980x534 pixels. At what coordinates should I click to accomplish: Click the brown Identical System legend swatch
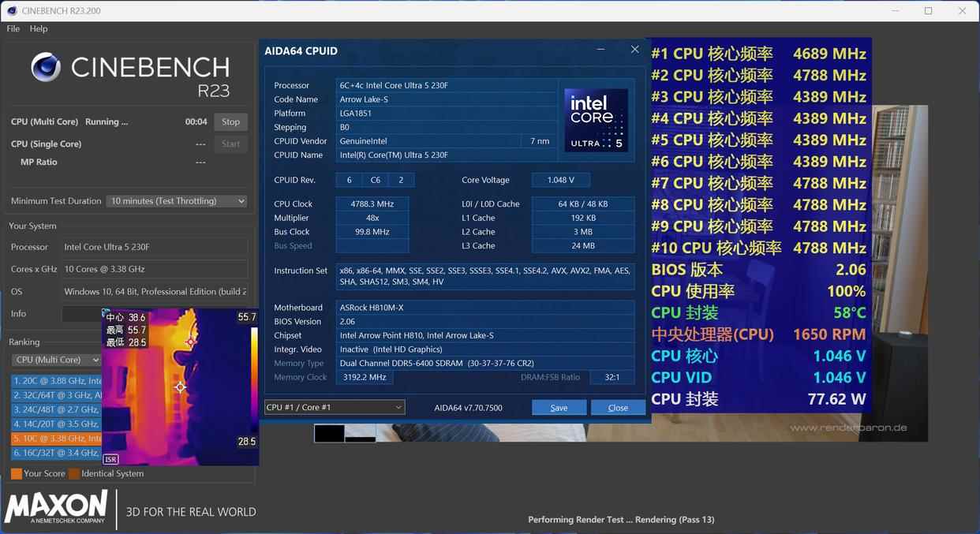pyautogui.click(x=74, y=474)
